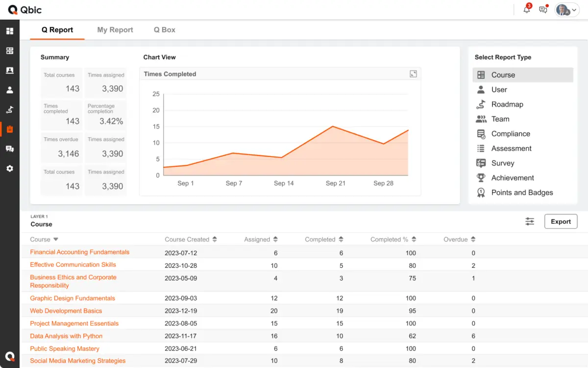Viewport: 588px width, 368px height.
Task: Open the chat messages icon in header
Action: tap(543, 10)
